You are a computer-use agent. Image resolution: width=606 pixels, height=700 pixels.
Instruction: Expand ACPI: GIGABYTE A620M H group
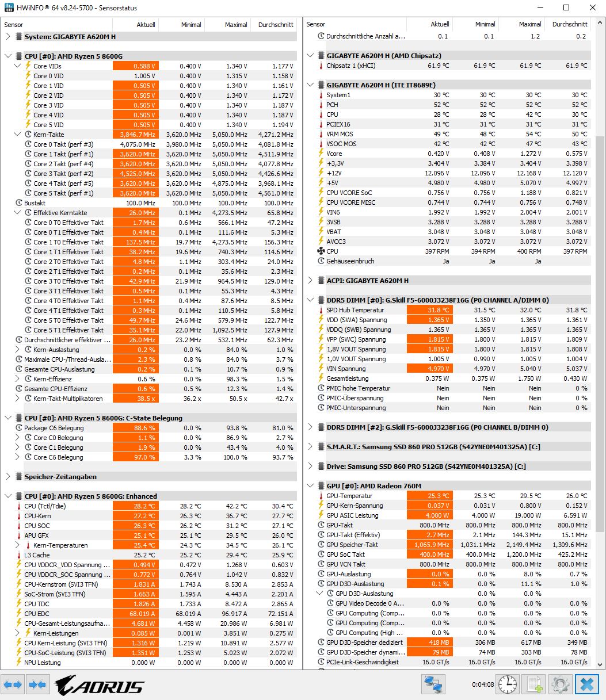[310, 281]
